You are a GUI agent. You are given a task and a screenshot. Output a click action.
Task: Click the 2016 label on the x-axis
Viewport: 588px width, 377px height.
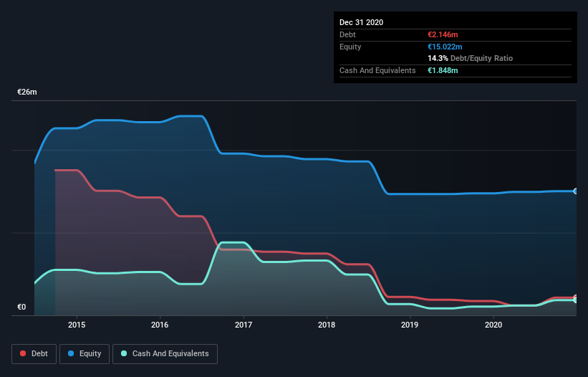160,325
